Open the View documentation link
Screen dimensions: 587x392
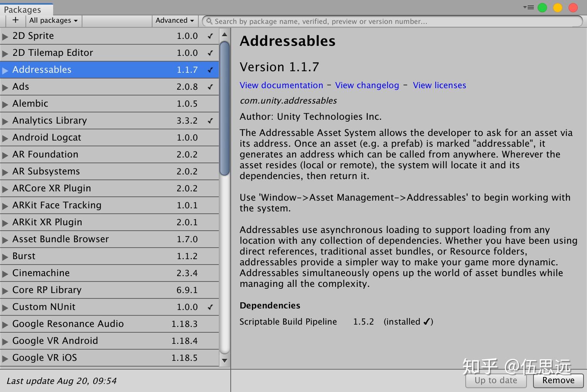(281, 85)
